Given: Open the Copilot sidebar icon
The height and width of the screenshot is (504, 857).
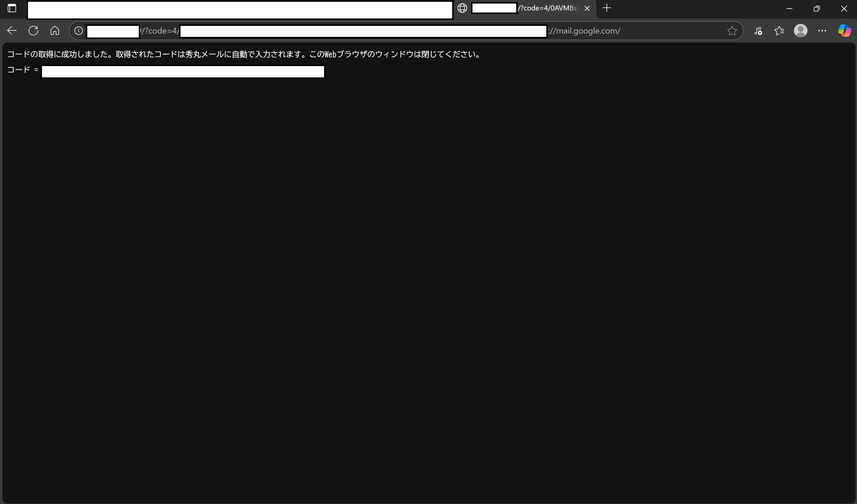Looking at the screenshot, I should pos(844,31).
